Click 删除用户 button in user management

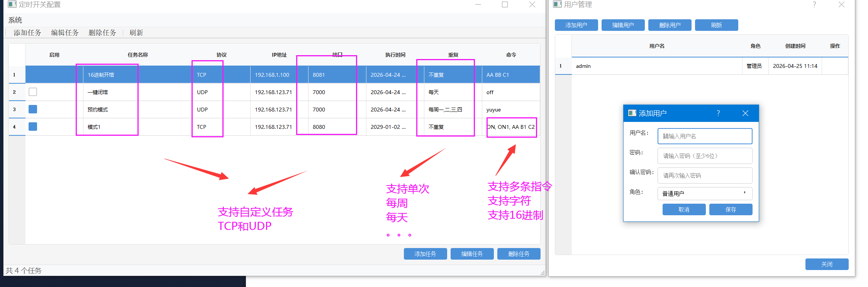pos(670,25)
